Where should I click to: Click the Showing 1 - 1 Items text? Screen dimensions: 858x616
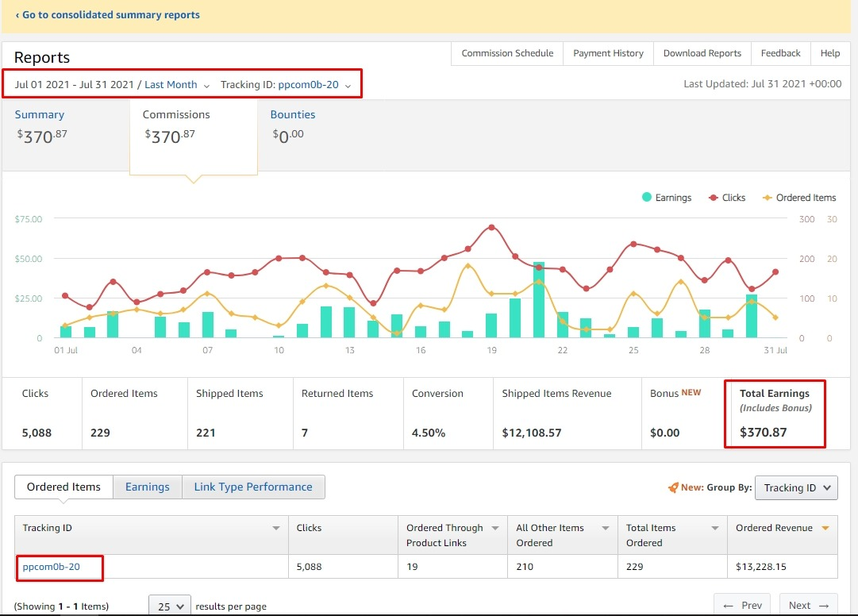tap(61, 606)
